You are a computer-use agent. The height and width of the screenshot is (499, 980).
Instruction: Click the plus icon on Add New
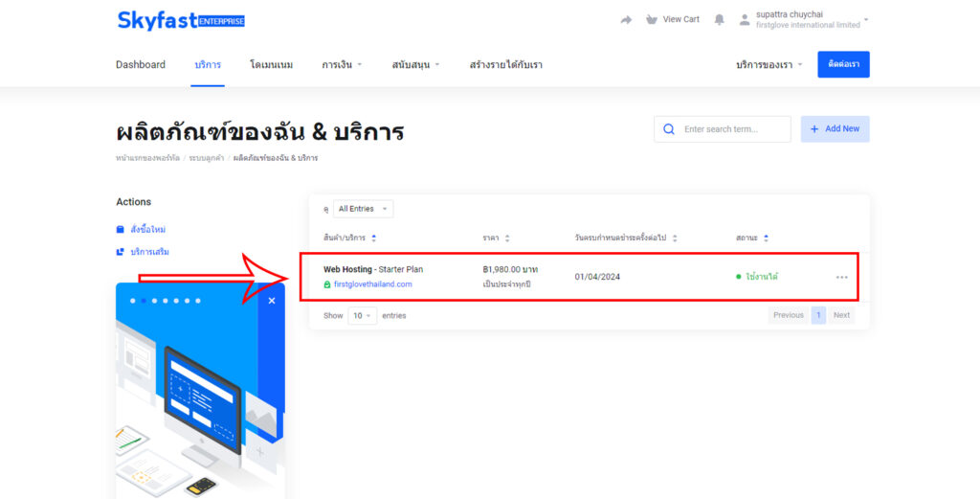[814, 128]
